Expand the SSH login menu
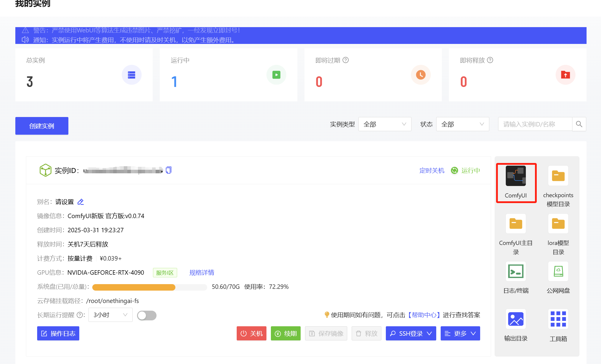 (x=411, y=333)
